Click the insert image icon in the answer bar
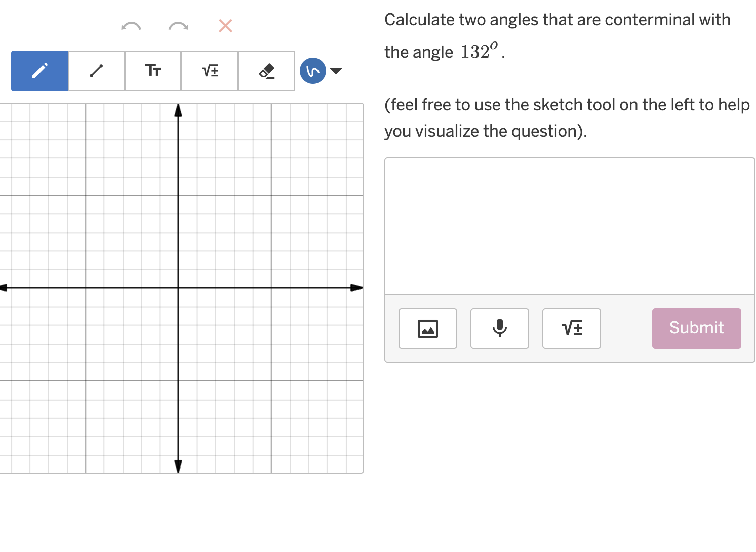 [x=427, y=328]
